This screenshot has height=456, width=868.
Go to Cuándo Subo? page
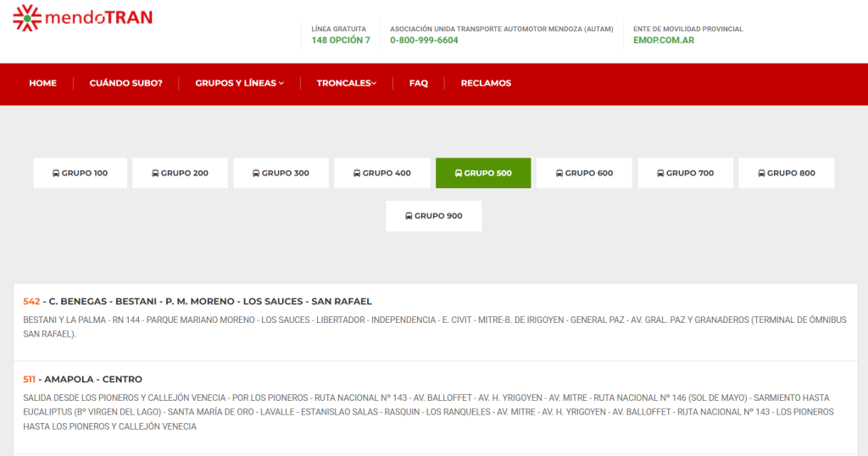pyautogui.click(x=125, y=83)
